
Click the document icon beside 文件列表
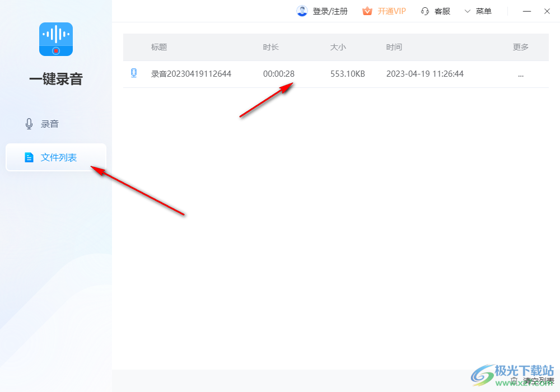tap(29, 157)
